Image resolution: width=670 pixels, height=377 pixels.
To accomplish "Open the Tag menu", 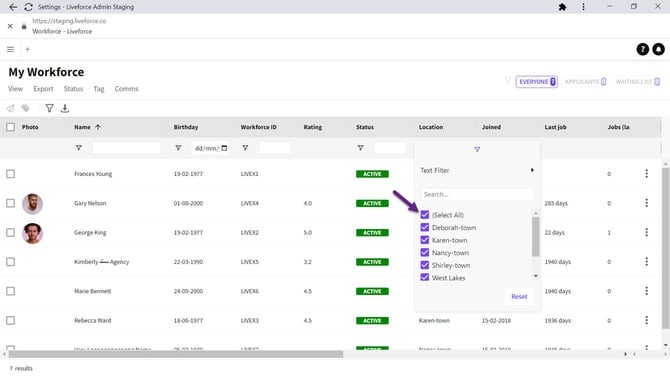I will point(99,88).
